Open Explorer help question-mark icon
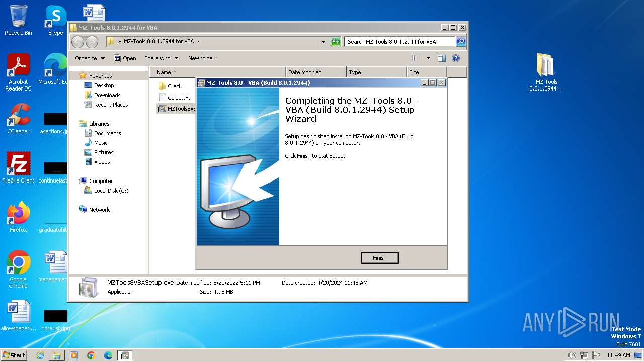 pyautogui.click(x=456, y=58)
